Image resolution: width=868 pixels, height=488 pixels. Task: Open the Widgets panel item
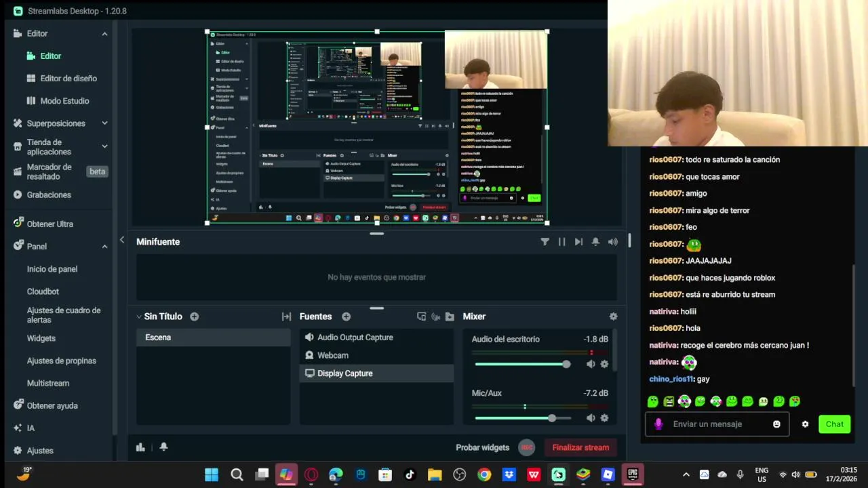tap(41, 338)
